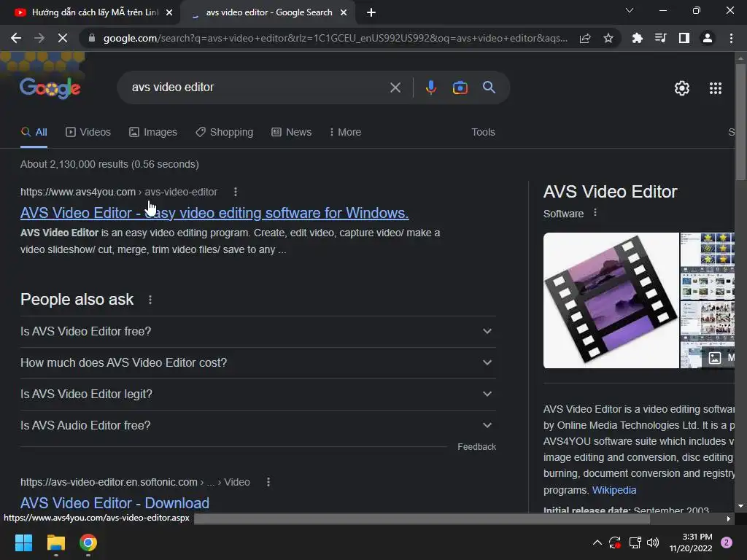This screenshot has width=747, height=560.
Task: Follow the Wikipedia link in knowledge panel
Action: pyautogui.click(x=614, y=490)
